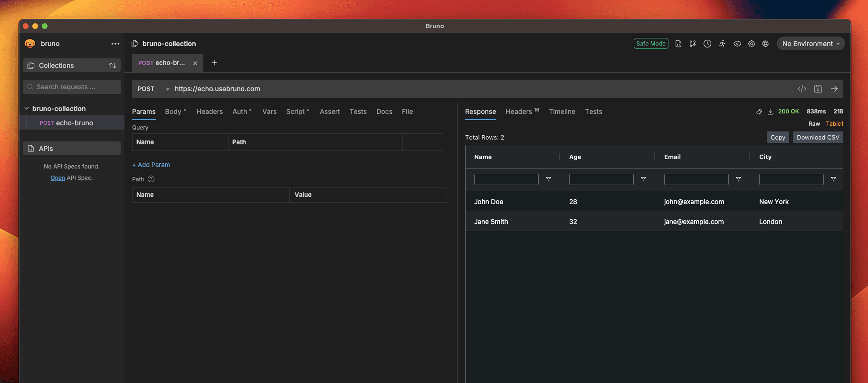Open the POST method dropdown arrow
868x383 pixels.
(x=167, y=89)
